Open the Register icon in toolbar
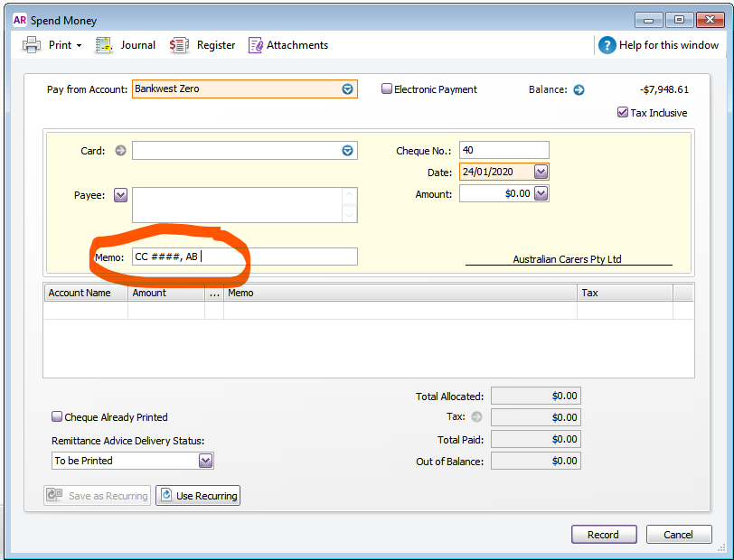The image size is (734, 560). 179,45
